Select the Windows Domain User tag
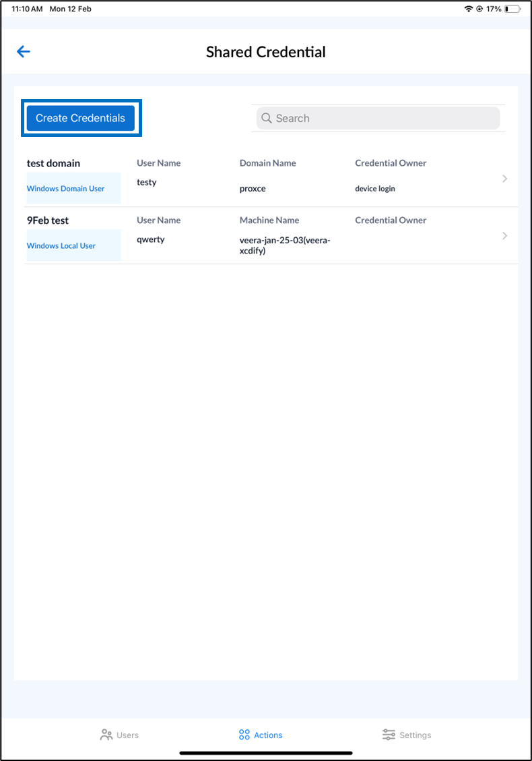 (73, 188)
